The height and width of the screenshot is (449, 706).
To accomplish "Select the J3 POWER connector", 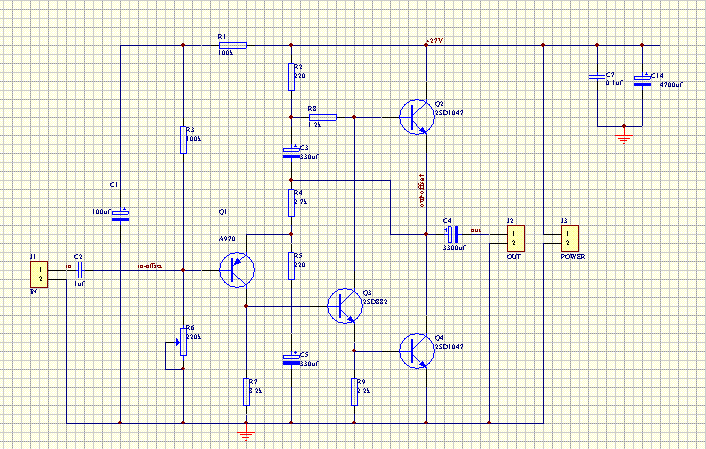I will pyautogui.click(x=567, y=237).
